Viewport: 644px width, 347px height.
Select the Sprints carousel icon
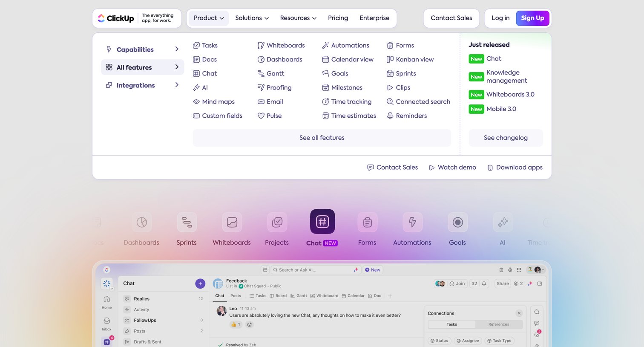click(187, 222)
